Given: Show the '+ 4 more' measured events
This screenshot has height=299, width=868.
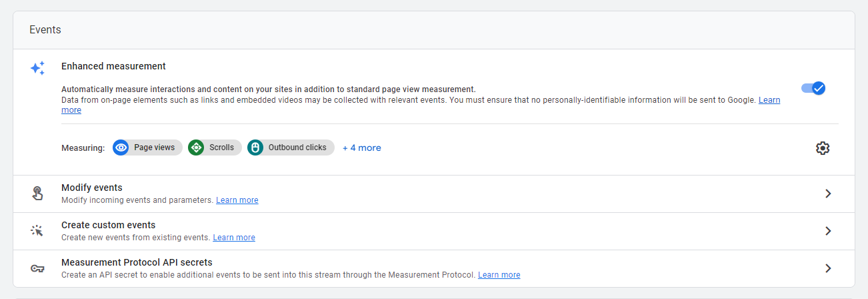Looking at the screenshot, I should tap(362, 147).
